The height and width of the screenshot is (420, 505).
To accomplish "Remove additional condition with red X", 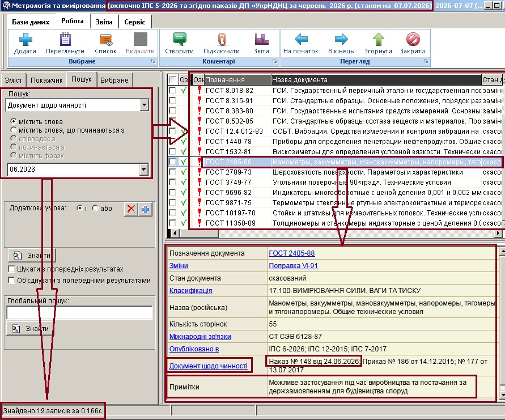I will [x=131, y=209].
